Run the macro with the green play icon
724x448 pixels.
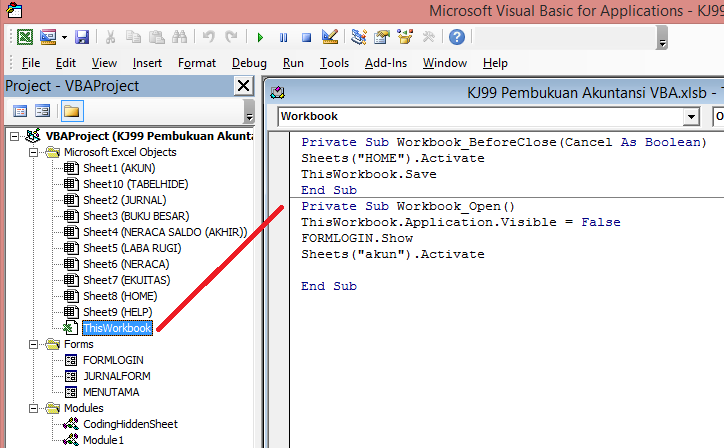260,37
